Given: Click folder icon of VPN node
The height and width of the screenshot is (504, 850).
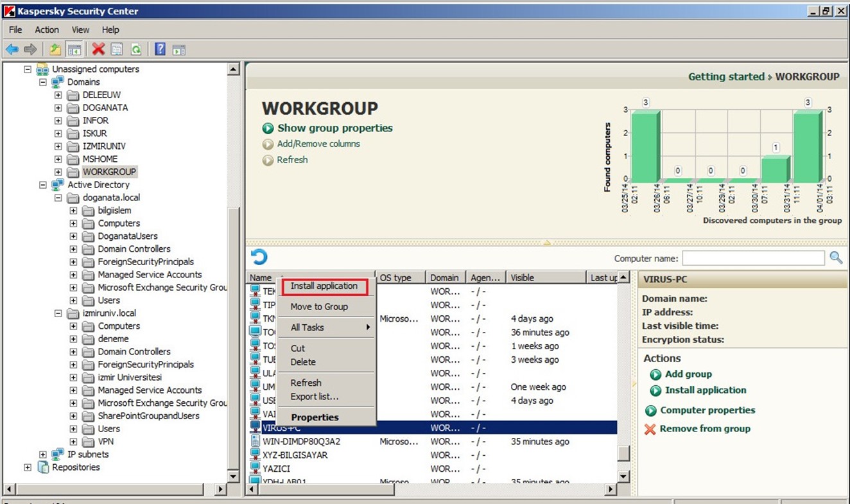Looking at the screenshot, I should [89, 442].
